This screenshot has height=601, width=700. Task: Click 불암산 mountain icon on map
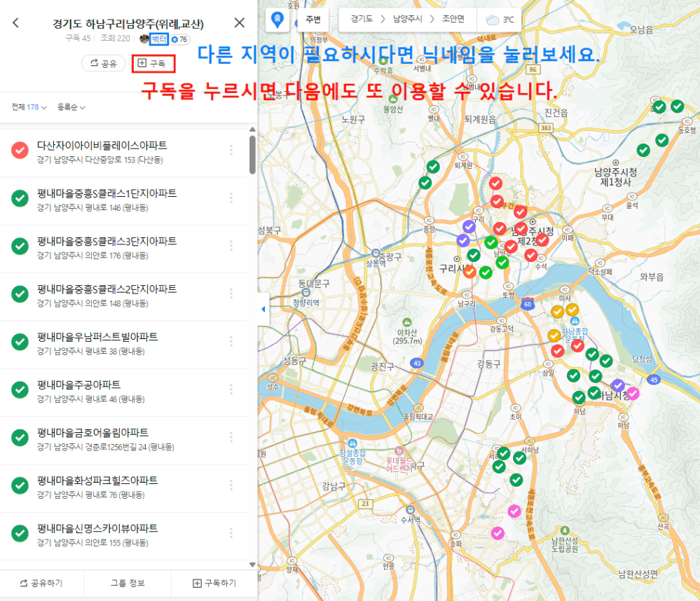(393, 99)
